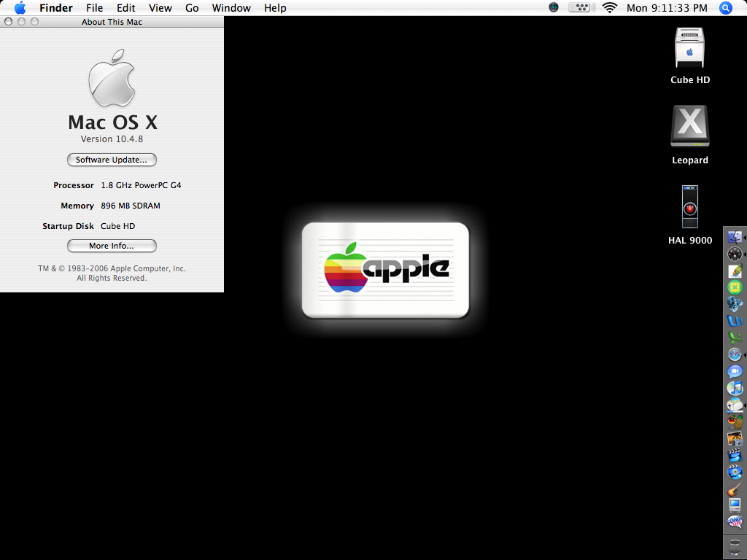The height and width of the screenshot is (560, 747).
Task: Click the menu bar date and time
Action: pos(667,8)
